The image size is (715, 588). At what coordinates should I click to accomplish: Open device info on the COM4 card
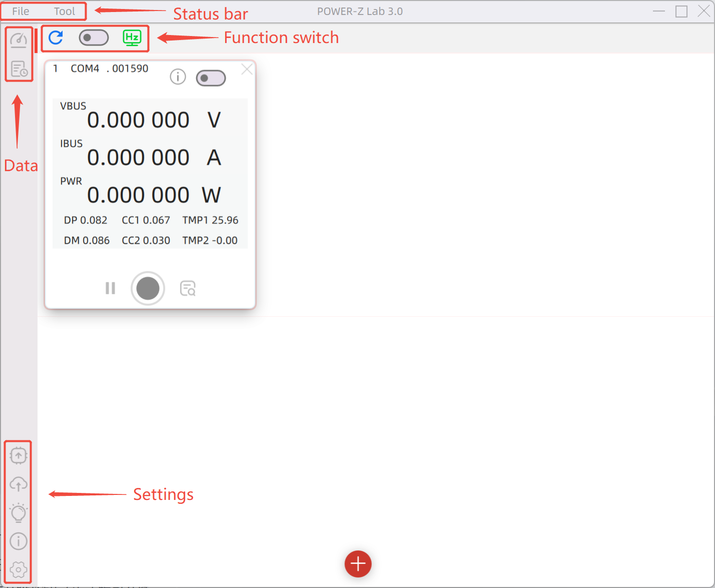(x=178, y=77)
